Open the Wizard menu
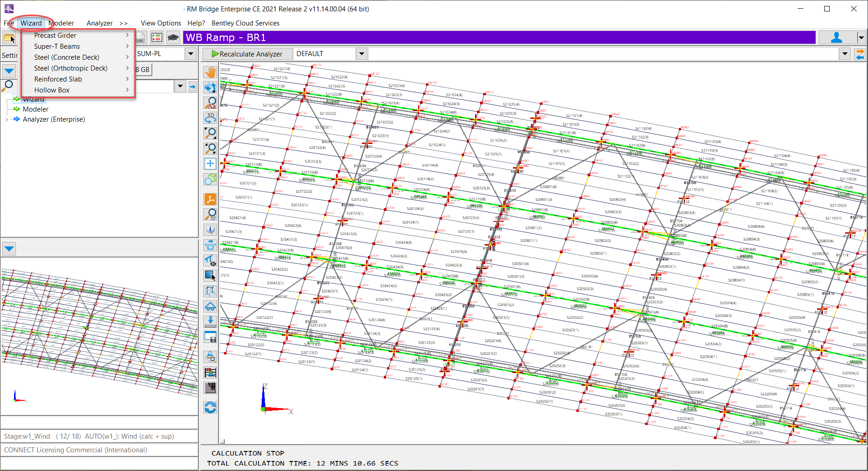The height and width of the screenshot is (471, 868). point(31,23)
